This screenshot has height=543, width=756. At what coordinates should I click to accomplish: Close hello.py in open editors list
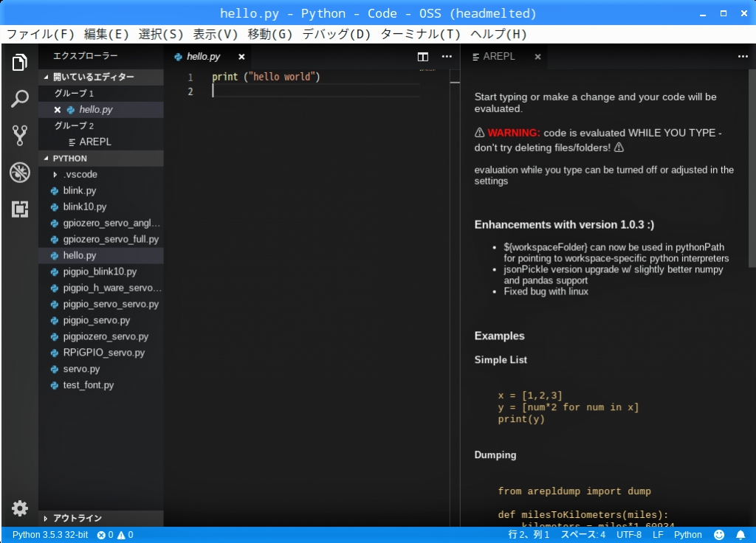58,110
